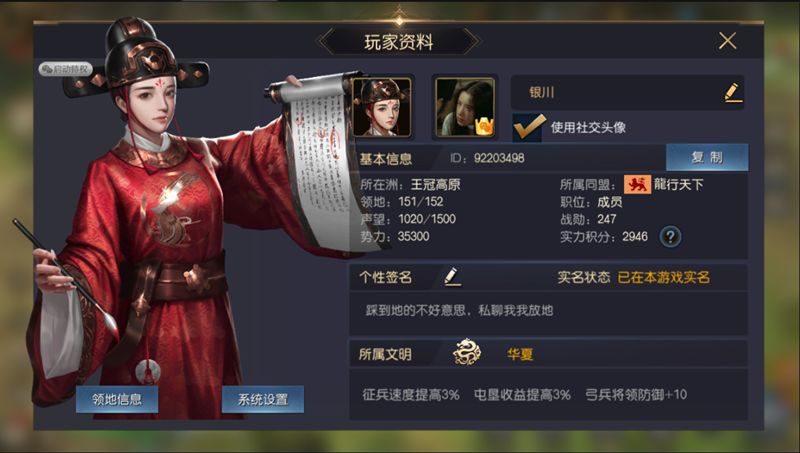This screenshot has width=800, height=453.
Task: Select the red-robed official avatar portrait
Action: pyautogui.click(x=382, y=107)
